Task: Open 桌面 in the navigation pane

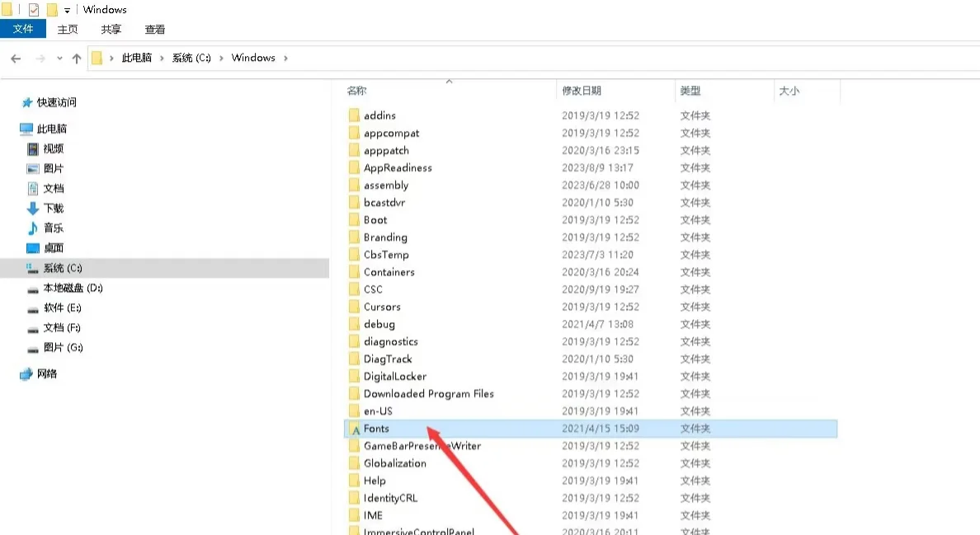Action: point(54,248)
